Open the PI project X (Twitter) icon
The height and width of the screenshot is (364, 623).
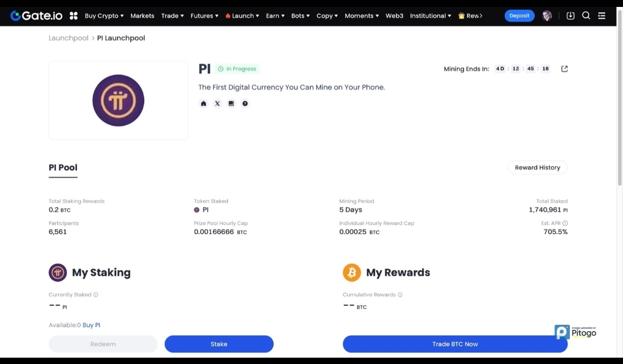click(217, 104)
